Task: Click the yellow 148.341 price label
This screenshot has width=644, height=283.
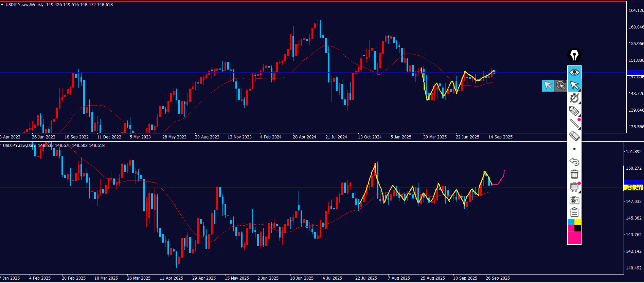Action: coord(633,188)
